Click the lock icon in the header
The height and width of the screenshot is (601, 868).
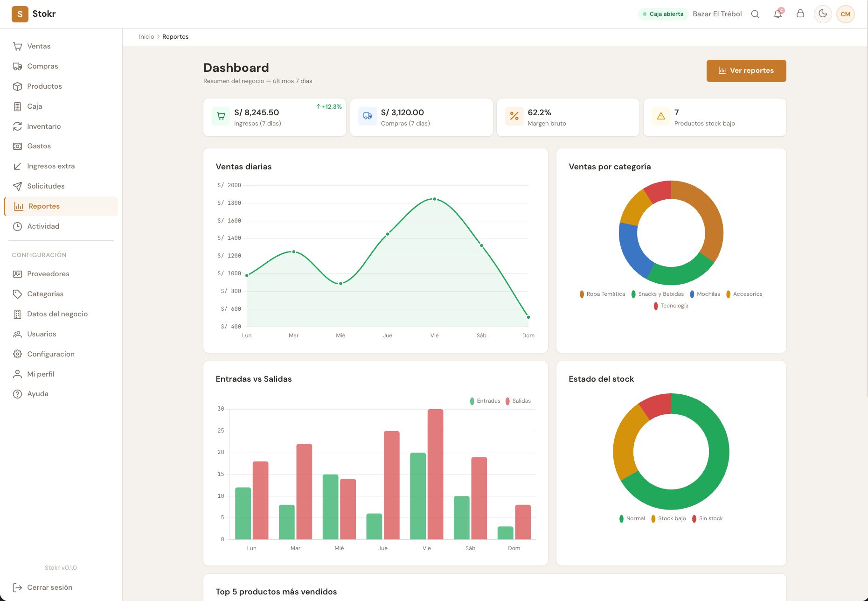800,14
